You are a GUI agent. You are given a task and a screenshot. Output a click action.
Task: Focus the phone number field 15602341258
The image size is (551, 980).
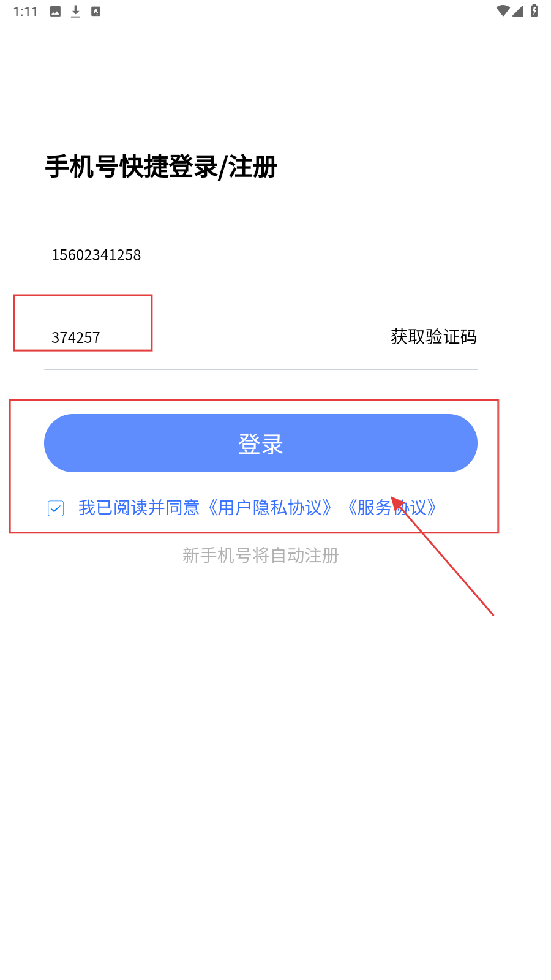click(x=261, y=255)
